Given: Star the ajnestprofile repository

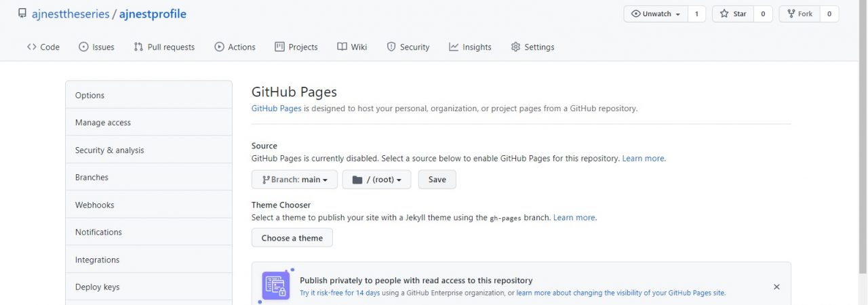Looking at the screenshot, I should pos(732,14).
